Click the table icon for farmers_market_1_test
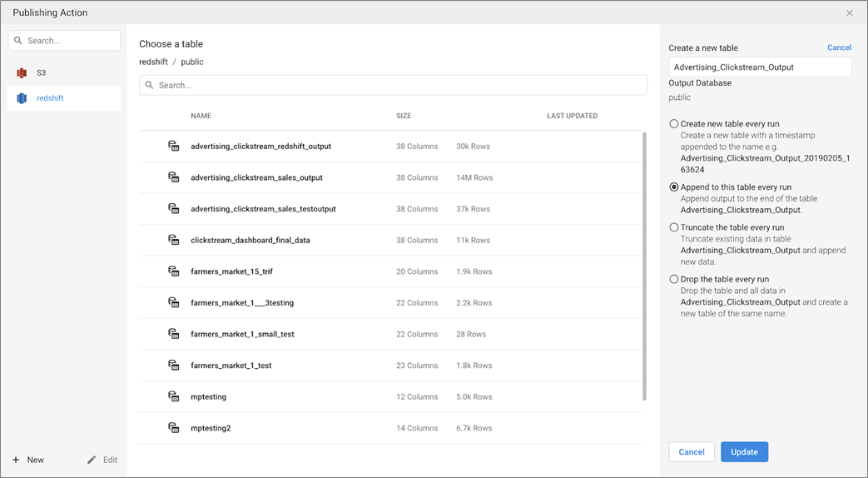The height and width of the screenshot is (478, 868). pyautogui.click(x=174, y=365)
